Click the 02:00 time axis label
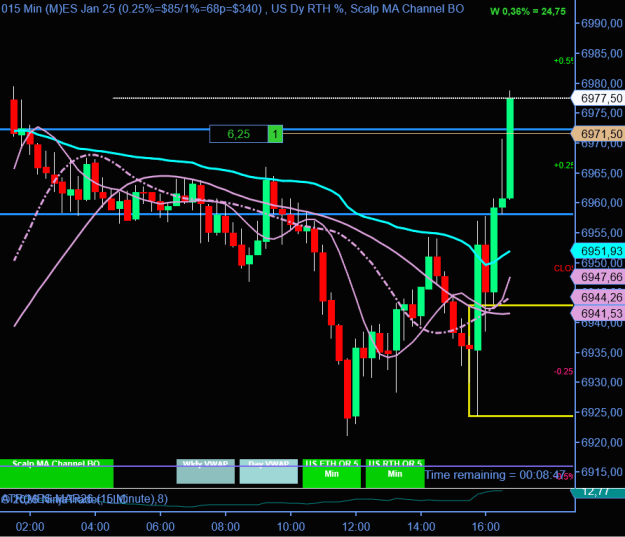This screenshot has height=537, width=625. point(30,527)
